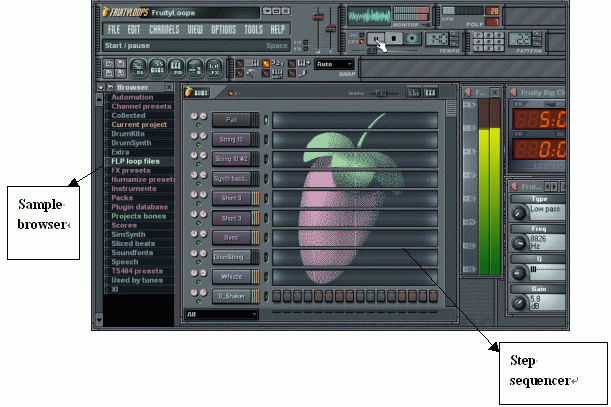Open the playlist window toolbar icon
The width and height of the screenshot is (611, 407).
tap(138, 68)
